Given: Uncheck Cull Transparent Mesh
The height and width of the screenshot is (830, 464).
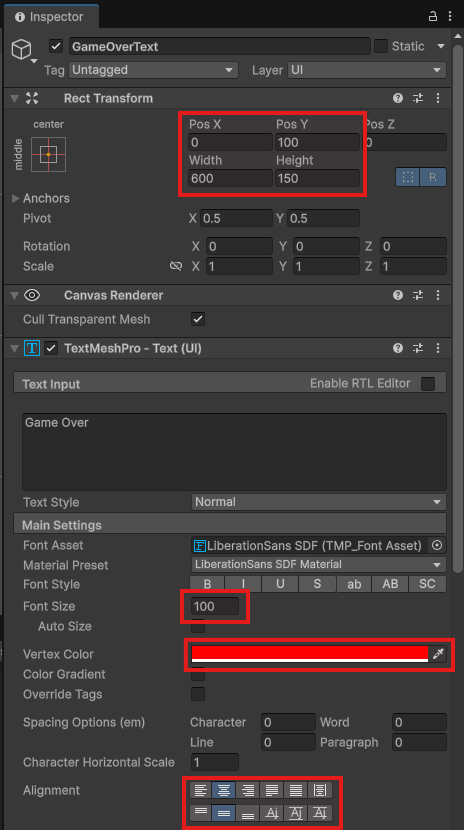Looking at the screenshot, I should pyautogui.click(x=198, y=319).
